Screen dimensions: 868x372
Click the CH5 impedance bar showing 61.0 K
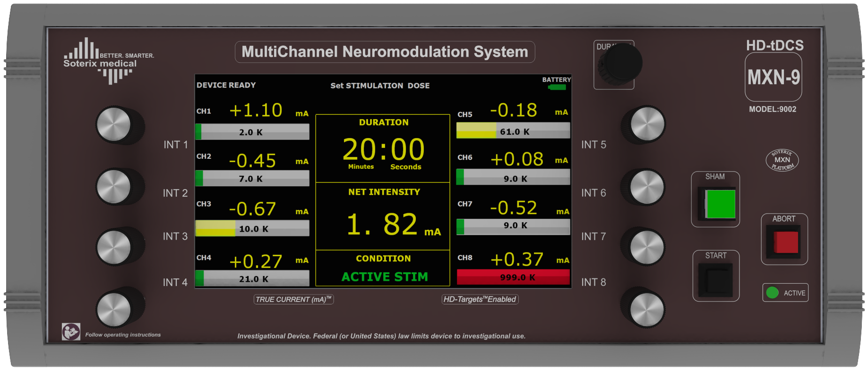tap(513, 130)
